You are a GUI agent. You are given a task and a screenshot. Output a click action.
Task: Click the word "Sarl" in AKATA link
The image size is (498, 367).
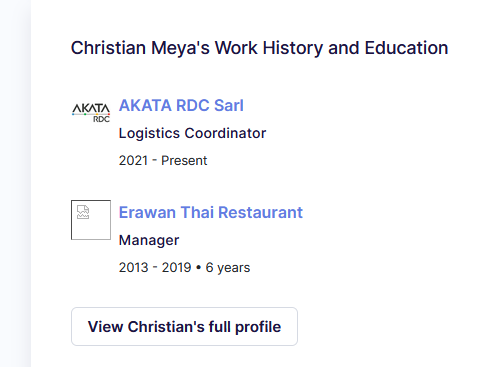coord(229,105)
